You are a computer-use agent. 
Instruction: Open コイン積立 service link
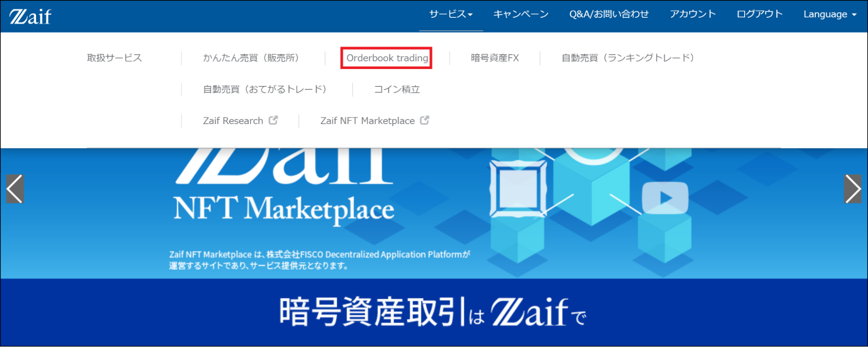coord(397,89)
